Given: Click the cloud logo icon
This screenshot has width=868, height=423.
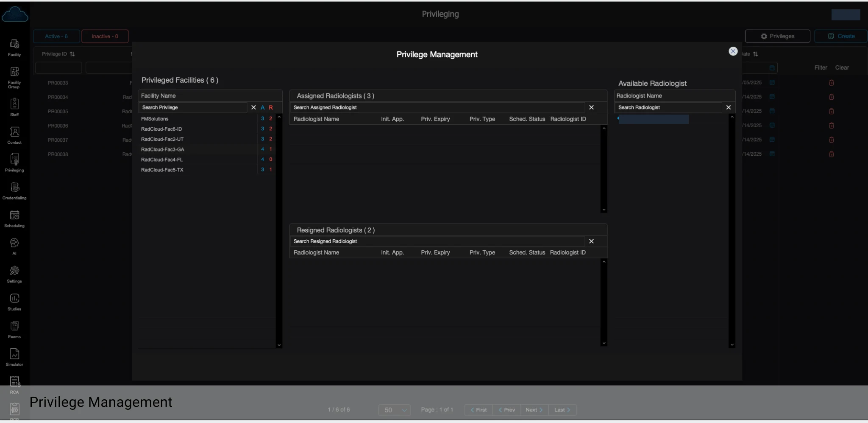Looking at the screenshot, I should 15,14.
